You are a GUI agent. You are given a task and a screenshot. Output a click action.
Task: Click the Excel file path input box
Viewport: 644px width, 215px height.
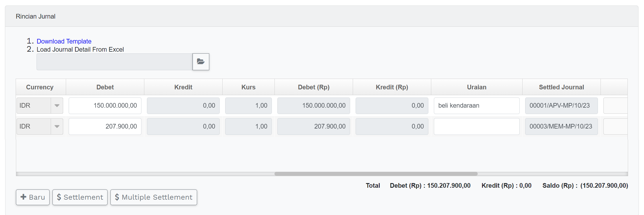[114, 62]
